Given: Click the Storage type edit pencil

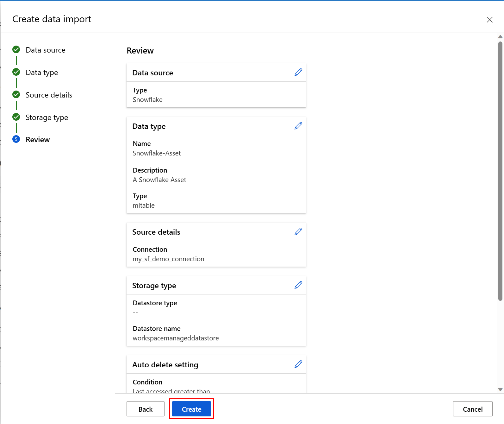Looking at the screenshot, I should click(x=298, y=285).
